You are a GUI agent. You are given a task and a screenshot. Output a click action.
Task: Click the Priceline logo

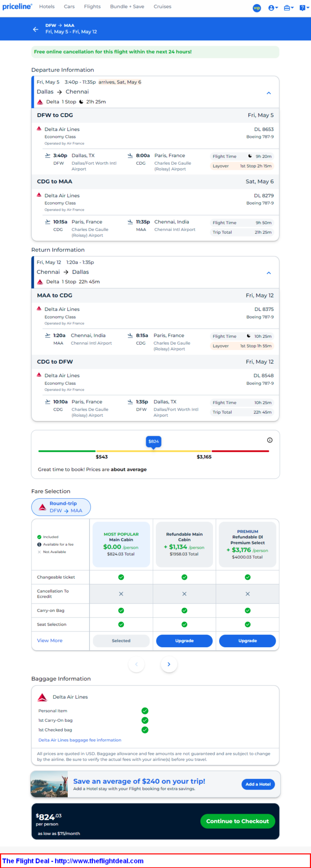(17, 7)
